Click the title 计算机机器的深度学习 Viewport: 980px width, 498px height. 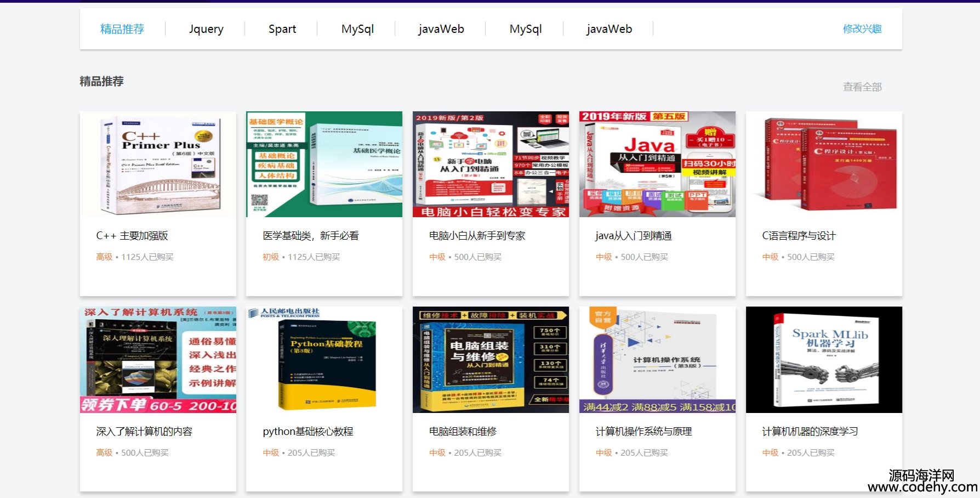810,432
